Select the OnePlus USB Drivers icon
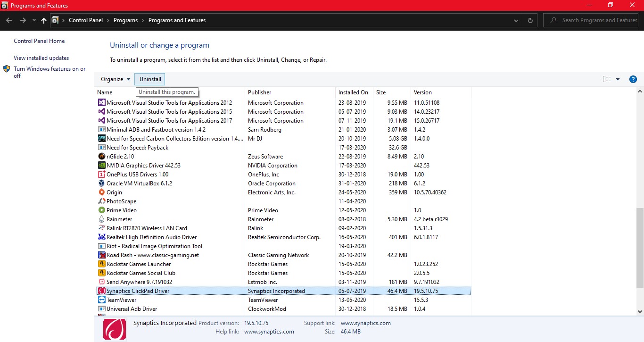644x342 pixels. coord(101,174)
